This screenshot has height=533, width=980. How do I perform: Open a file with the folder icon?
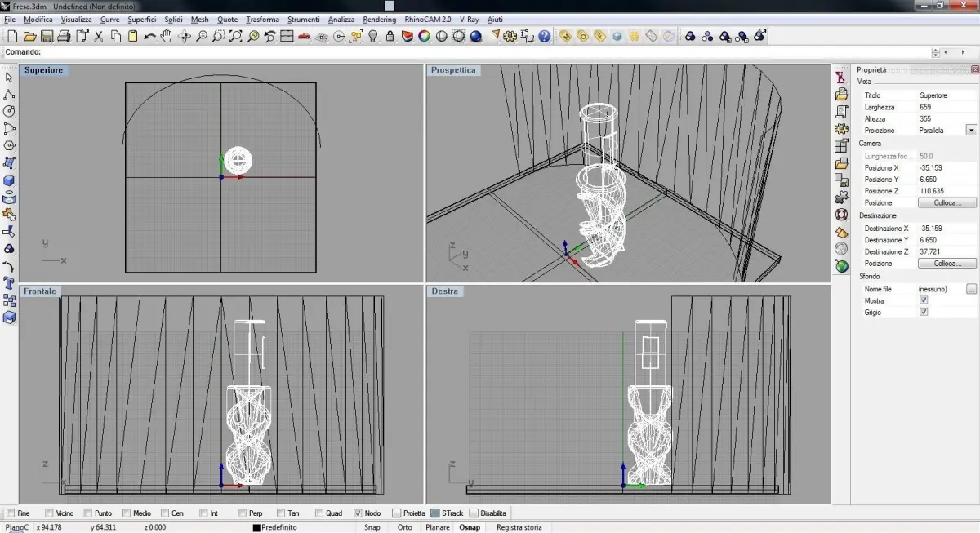[29, 36]
